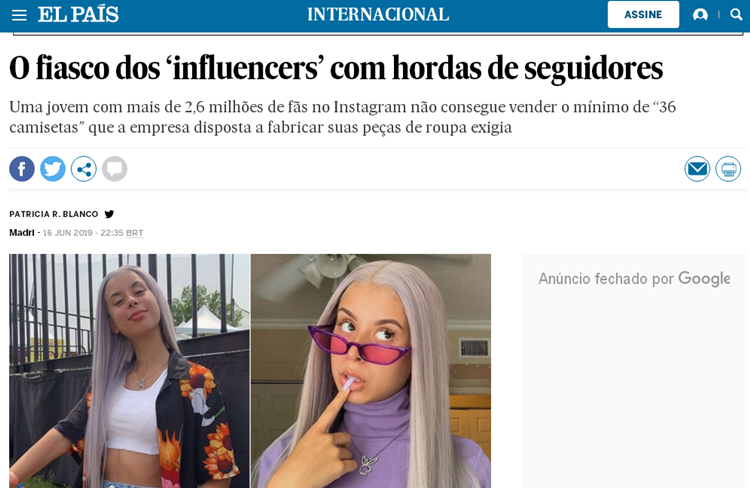Send article by email icon

point(697,169)
